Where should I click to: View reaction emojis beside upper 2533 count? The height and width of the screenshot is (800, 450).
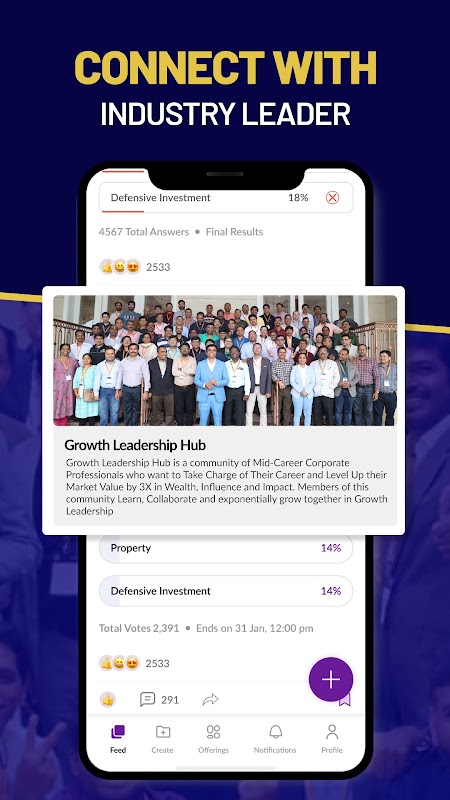pos(120,267)
